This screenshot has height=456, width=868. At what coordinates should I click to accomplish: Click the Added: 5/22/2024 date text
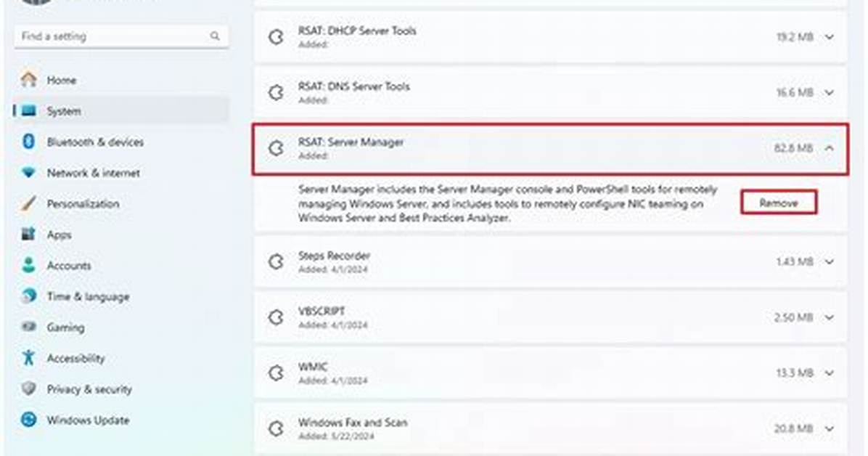[335, 436]
